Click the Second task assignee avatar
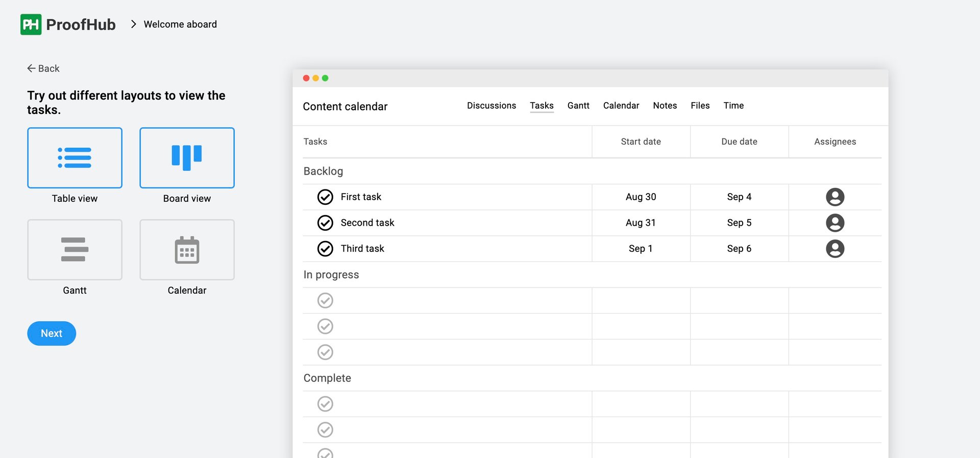The image size is (980, 458). click(x=835, y=223)
